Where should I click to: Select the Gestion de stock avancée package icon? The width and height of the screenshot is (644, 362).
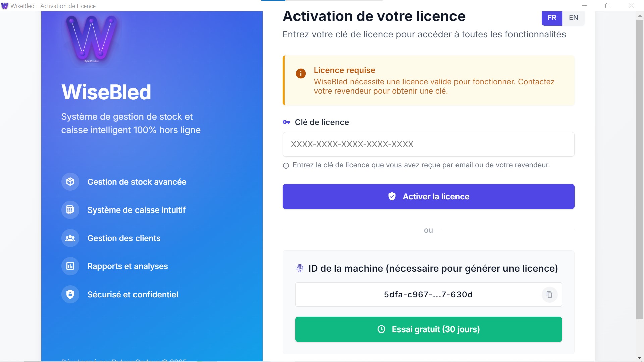pos(70,181)
